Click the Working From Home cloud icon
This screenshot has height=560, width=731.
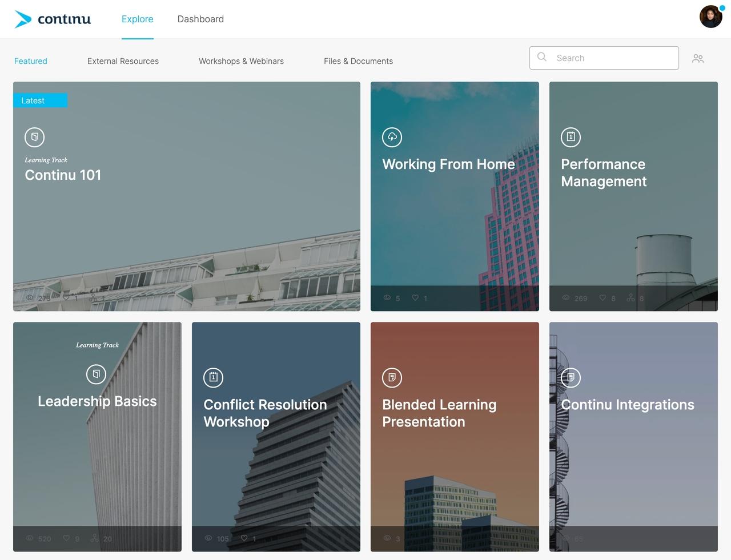click(x=392, y=137)
